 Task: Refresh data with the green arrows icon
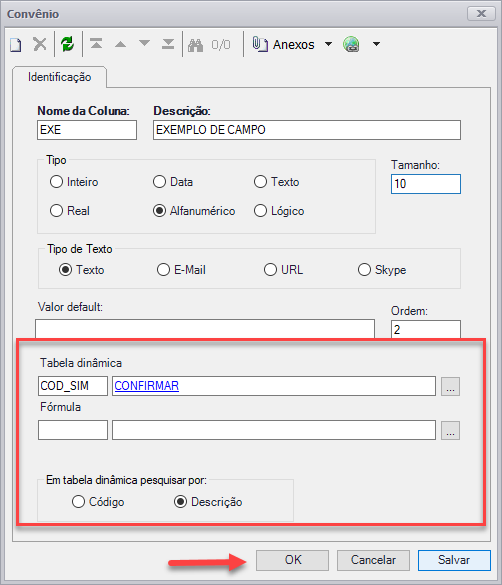coord(68,44)
